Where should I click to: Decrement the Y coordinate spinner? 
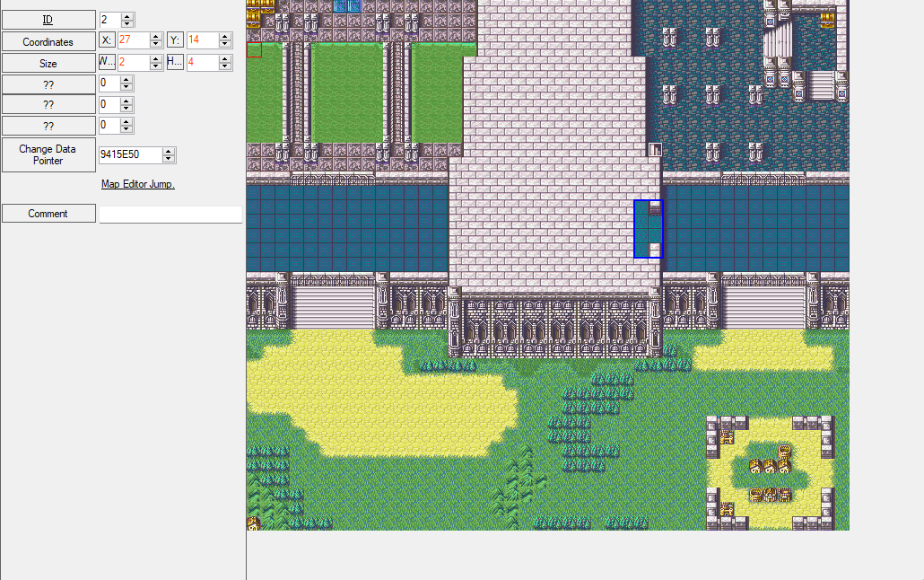click(x=224, y=44)
